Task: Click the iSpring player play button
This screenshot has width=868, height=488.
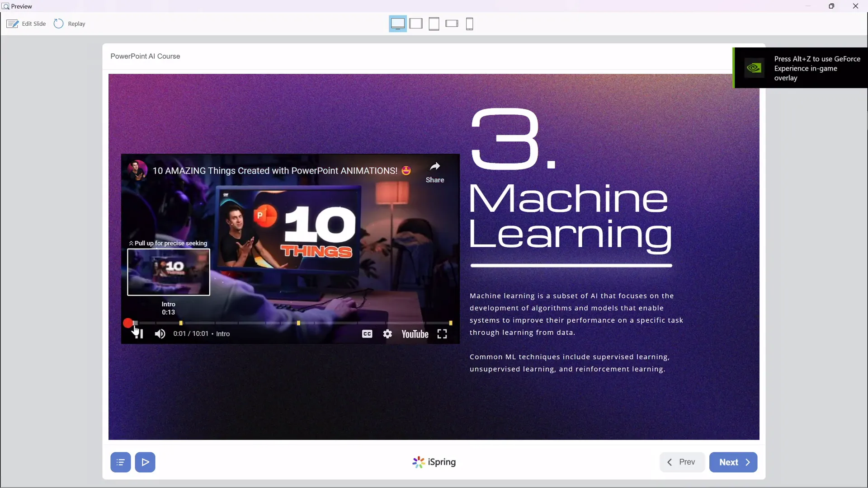Action: (145, 462)
